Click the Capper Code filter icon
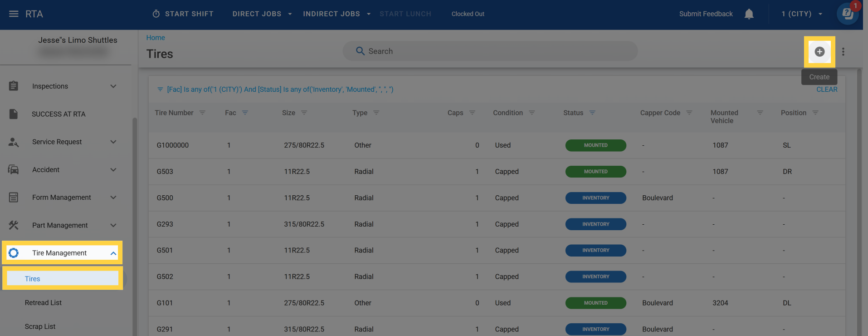The height and width of the screenshot is (336, 868). (x=689, y=113)
